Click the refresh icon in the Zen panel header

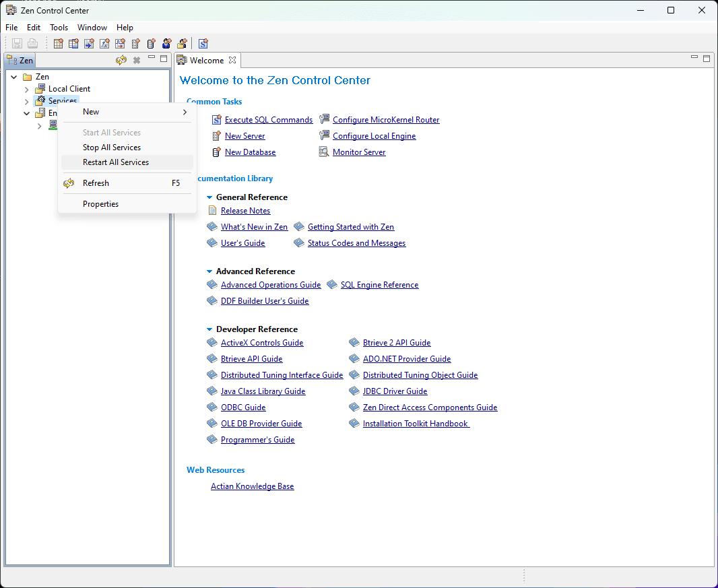point(121,60)
